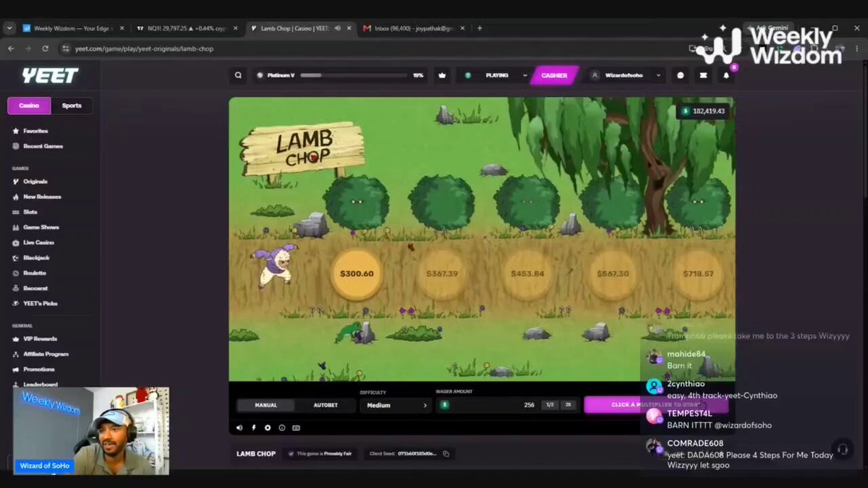Click the YEET logo

(49, 76)
